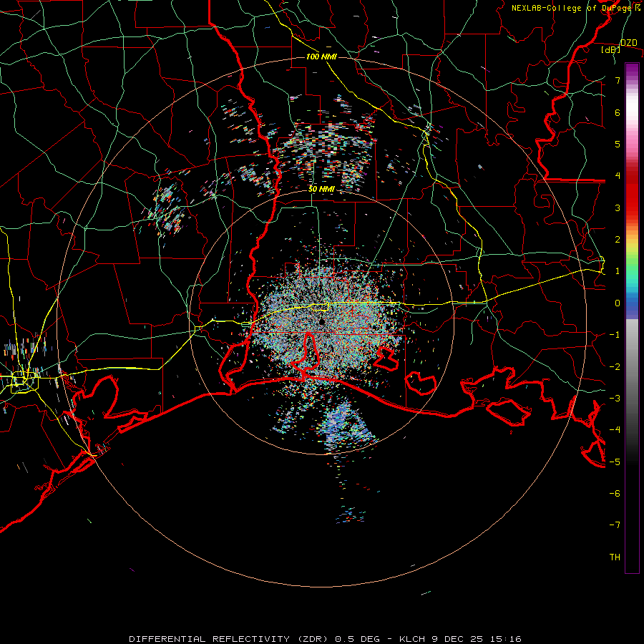This screenshot has height=644, width=644.
Task: Click the black radar site dot at echo center
Action: [321, 321]
